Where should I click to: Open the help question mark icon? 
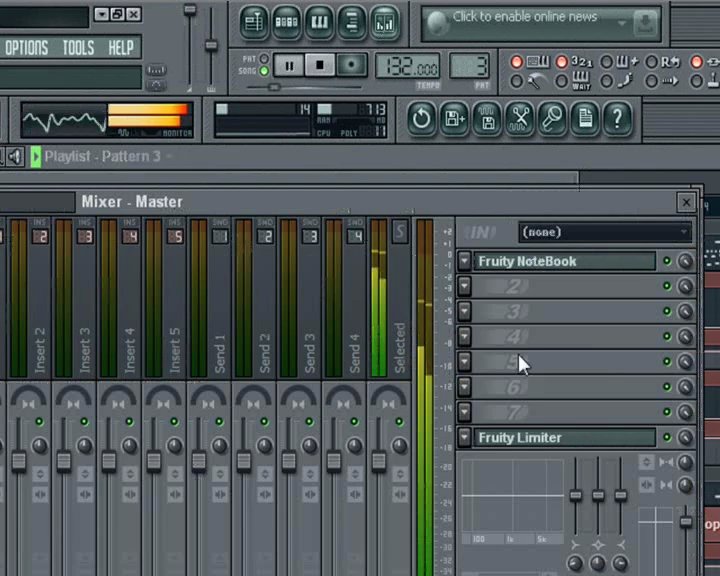pyautogui.click(x=618, y=119)
